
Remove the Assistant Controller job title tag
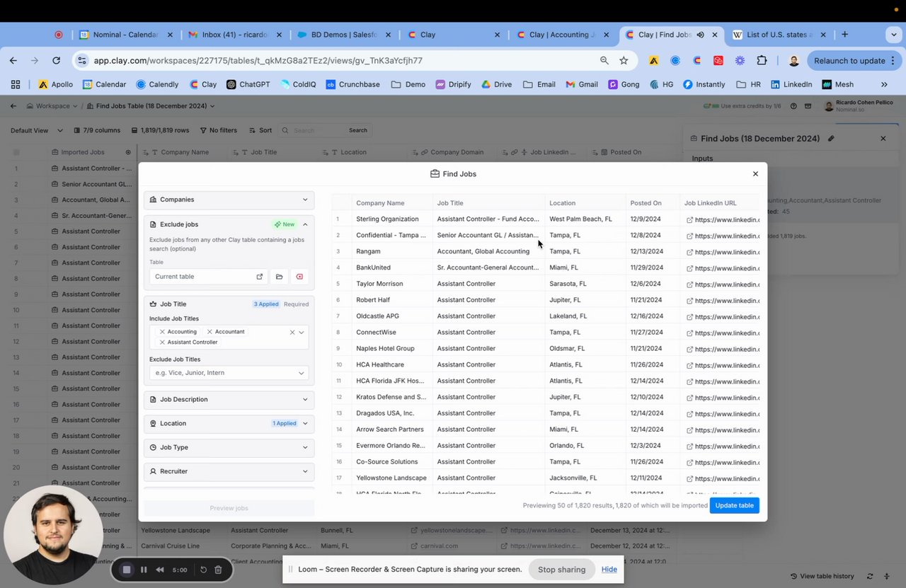click(x=162, y=342)
